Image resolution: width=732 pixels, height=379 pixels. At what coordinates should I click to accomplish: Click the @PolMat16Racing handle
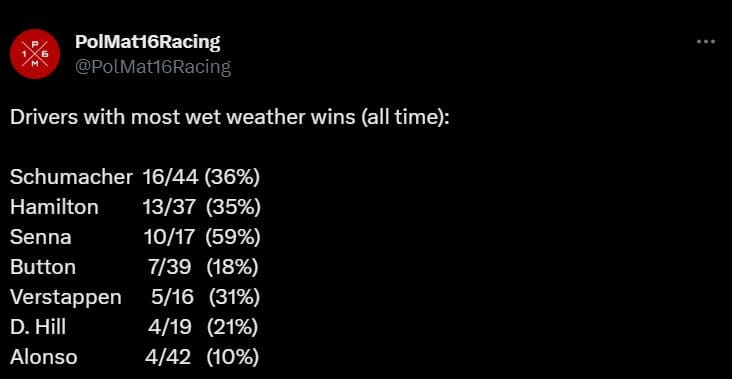153,67
